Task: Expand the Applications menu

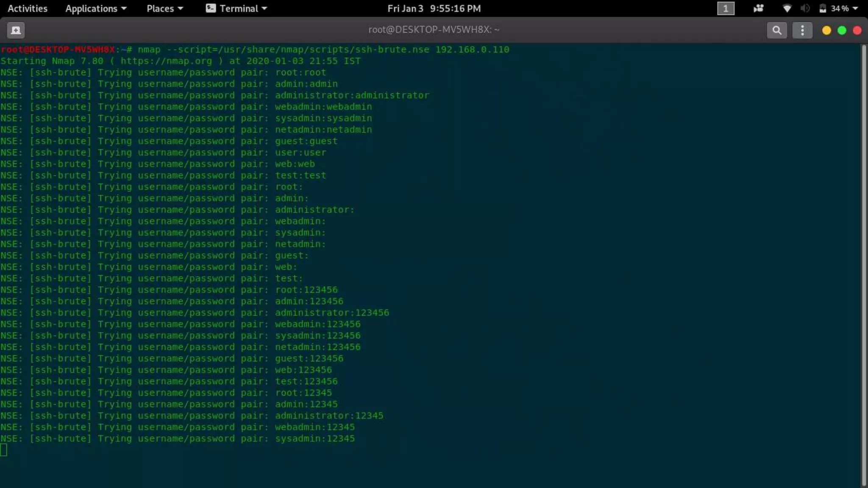Action: coord(96,8)
